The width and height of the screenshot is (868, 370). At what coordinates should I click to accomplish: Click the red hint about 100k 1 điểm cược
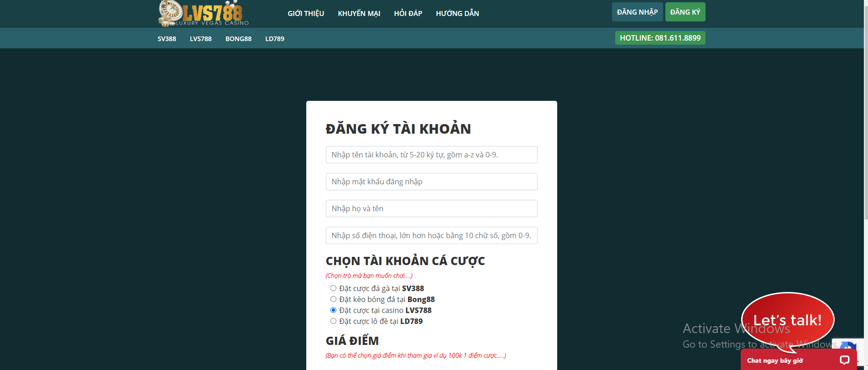click(416, 355)
